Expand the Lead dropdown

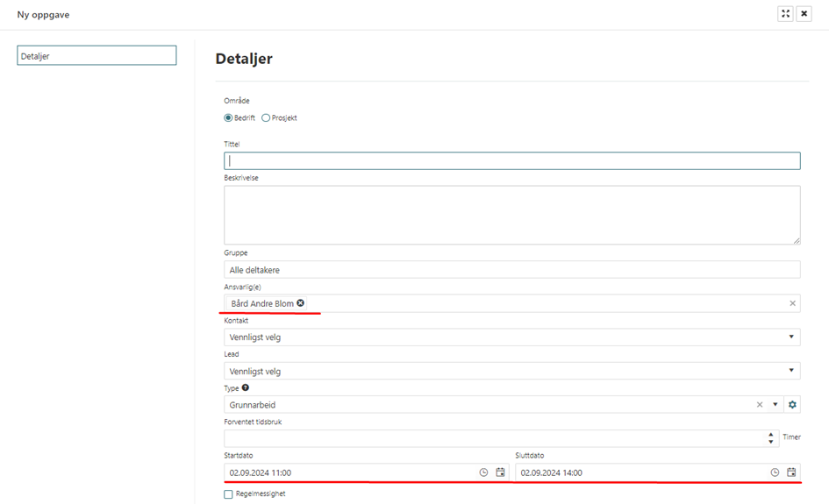point(791,371)
